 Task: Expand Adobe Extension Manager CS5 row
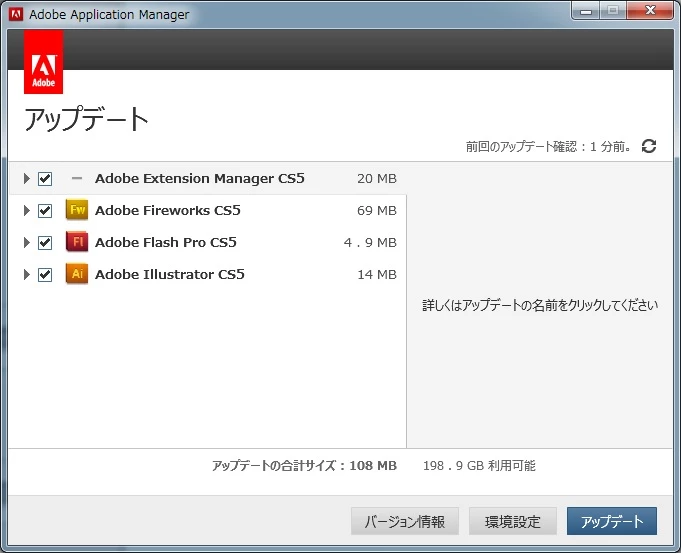coord(26,178)
